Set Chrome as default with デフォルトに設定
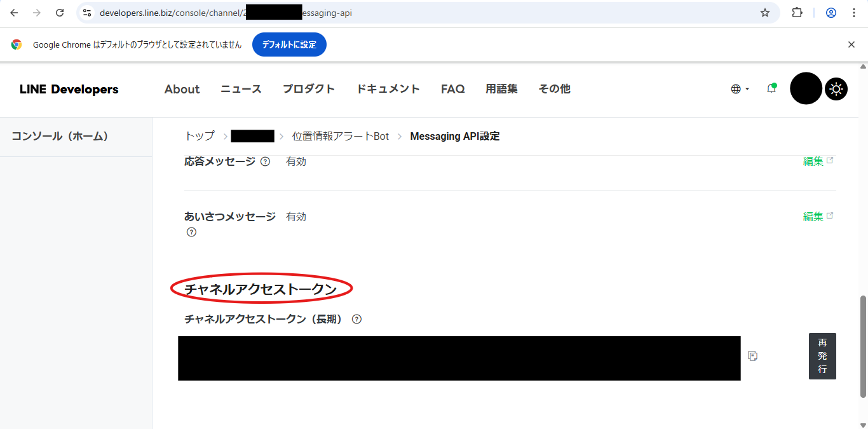 coord(289,44)
